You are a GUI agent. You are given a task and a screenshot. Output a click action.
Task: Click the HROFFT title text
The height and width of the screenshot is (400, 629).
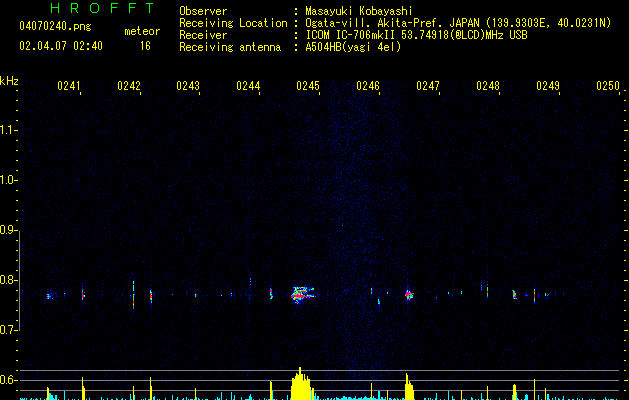point(102,8)
